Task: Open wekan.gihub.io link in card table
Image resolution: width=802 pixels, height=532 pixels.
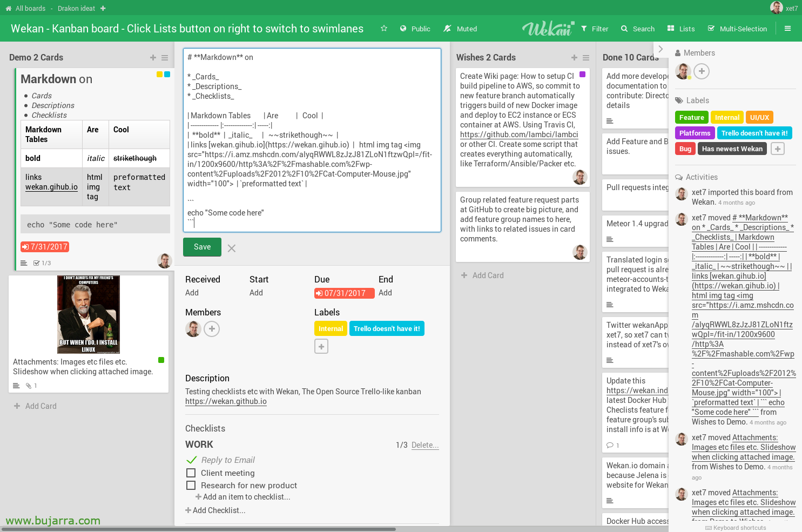Action: coord(51,187)
